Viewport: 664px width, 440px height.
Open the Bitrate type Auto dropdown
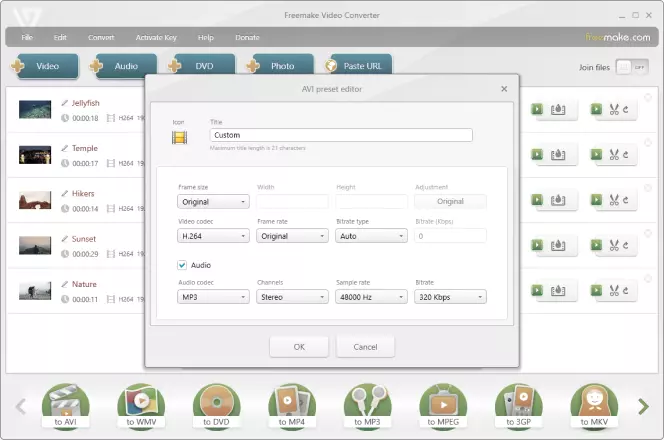click(371, 236)
